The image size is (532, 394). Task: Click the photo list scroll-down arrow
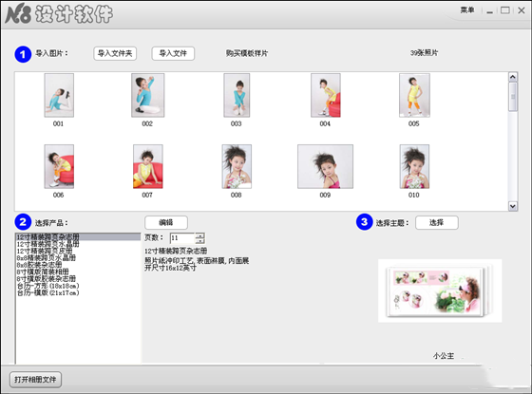click(513, 206)
